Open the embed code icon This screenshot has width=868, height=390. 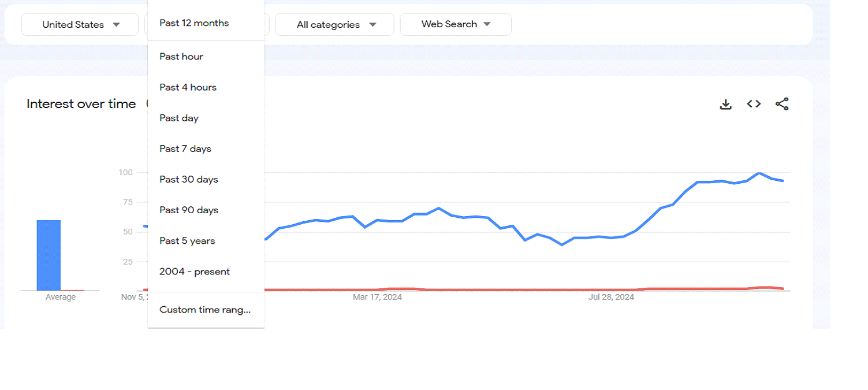pyautogui.click(x=754, y=104)
